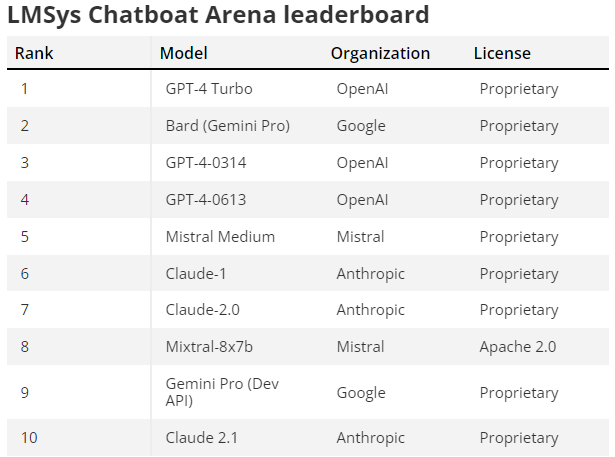The height and width of the screenshot is (457, 615).
Task: Select the rank 10 number cell
Action: tap(29, 437)
